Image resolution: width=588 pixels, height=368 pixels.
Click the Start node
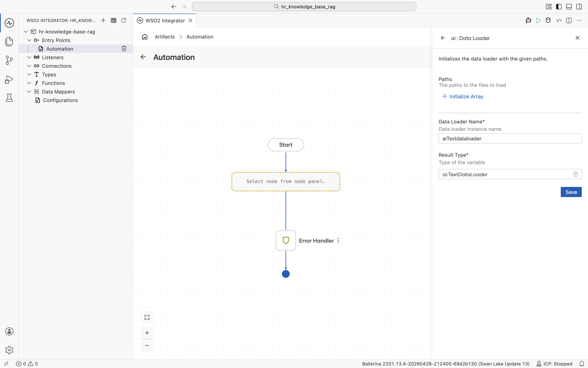(286, 144)
